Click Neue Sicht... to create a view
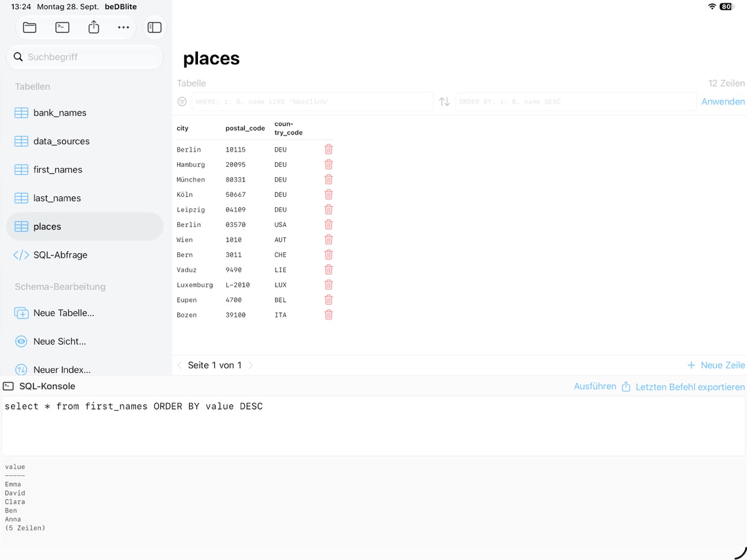This screenshot has height=560, width=747. tap(85, 341)
